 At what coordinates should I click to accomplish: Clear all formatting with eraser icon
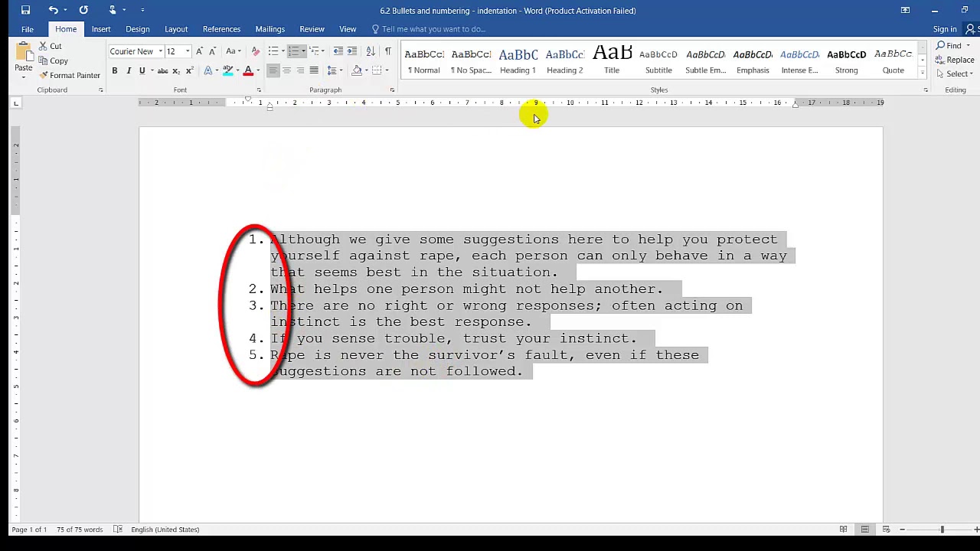pyautogui.click(x=255, y=51)
